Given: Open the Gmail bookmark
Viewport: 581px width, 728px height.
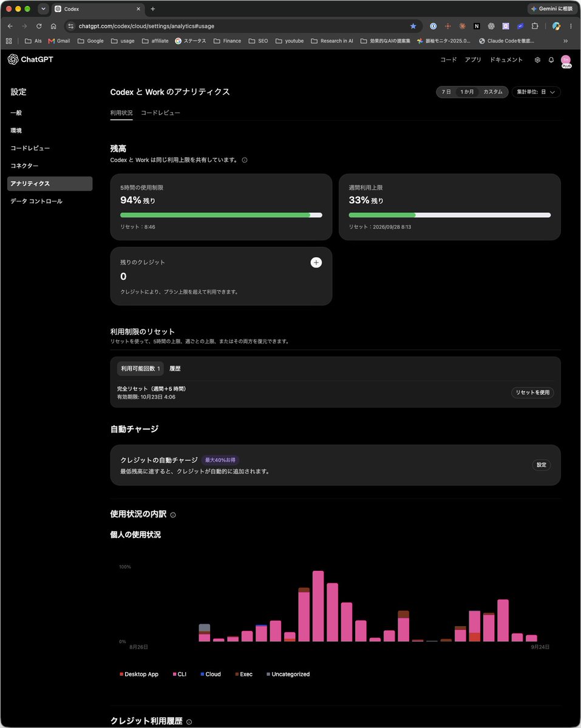Looking at the screenshot, I should click(x=59, y=41).
